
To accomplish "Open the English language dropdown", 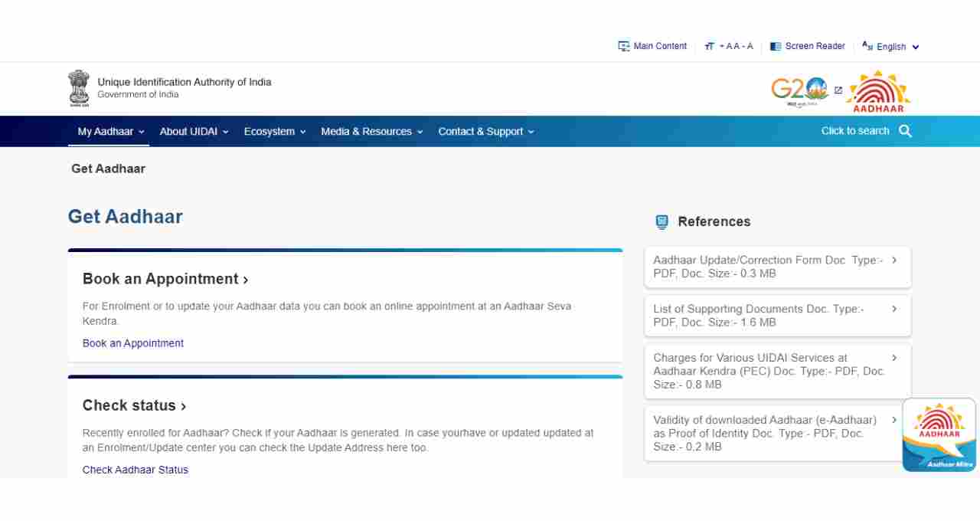I will pyautogui.click(x=898, y=47).
